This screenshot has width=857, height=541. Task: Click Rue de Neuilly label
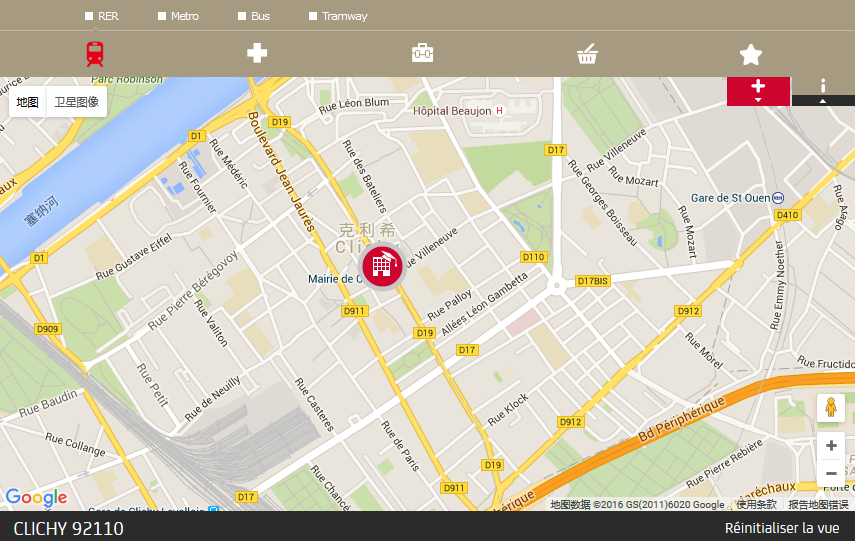pyautogui.click(x=213, y=398)
